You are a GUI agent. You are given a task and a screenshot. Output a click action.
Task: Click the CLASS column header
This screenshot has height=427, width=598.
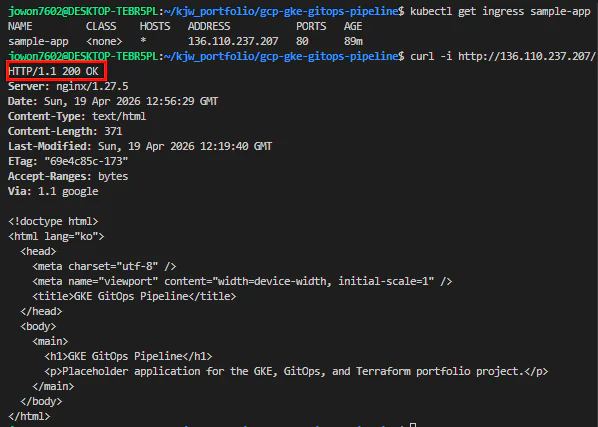coord(101,26)
